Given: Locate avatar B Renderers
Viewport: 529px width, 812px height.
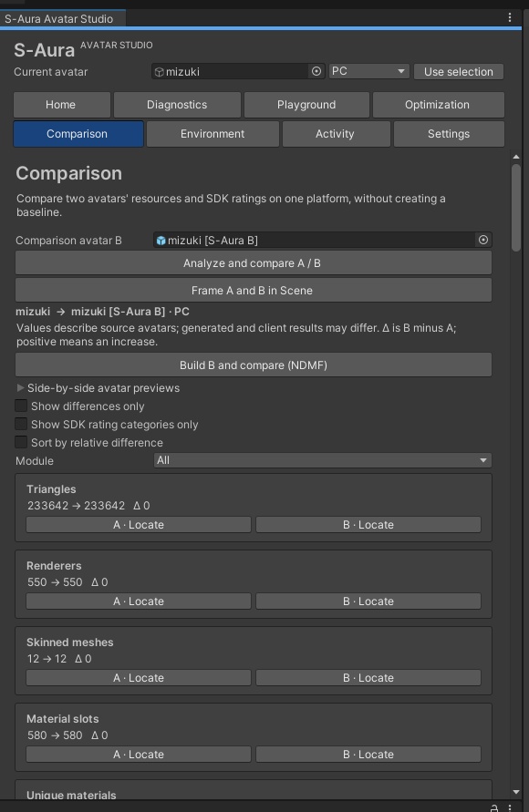Looking at the screenshot, I should [368, 601].
